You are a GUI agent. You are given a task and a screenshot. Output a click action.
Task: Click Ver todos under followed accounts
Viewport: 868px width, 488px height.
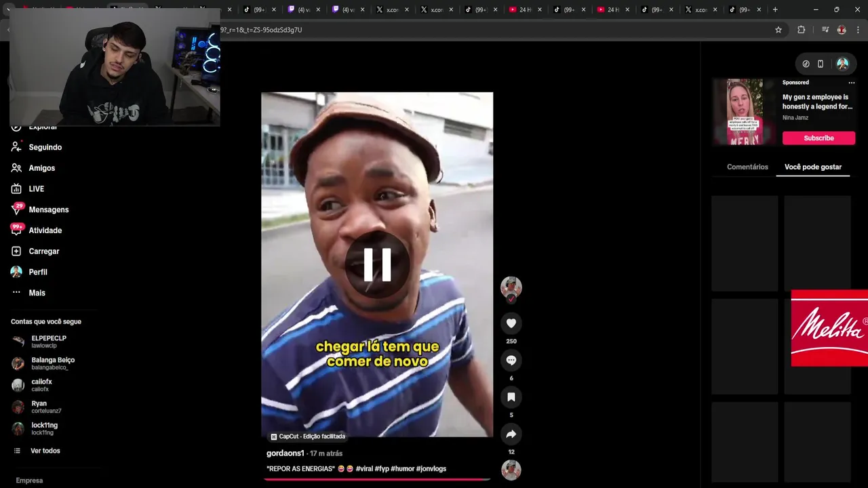pyautogui.click(x=45, y=451)
